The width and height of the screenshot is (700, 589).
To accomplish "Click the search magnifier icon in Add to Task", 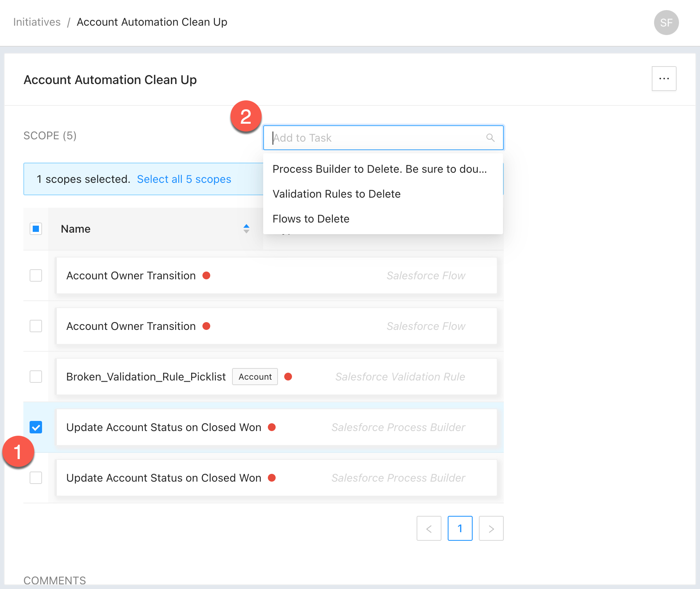I will click(x=490, y=138).
